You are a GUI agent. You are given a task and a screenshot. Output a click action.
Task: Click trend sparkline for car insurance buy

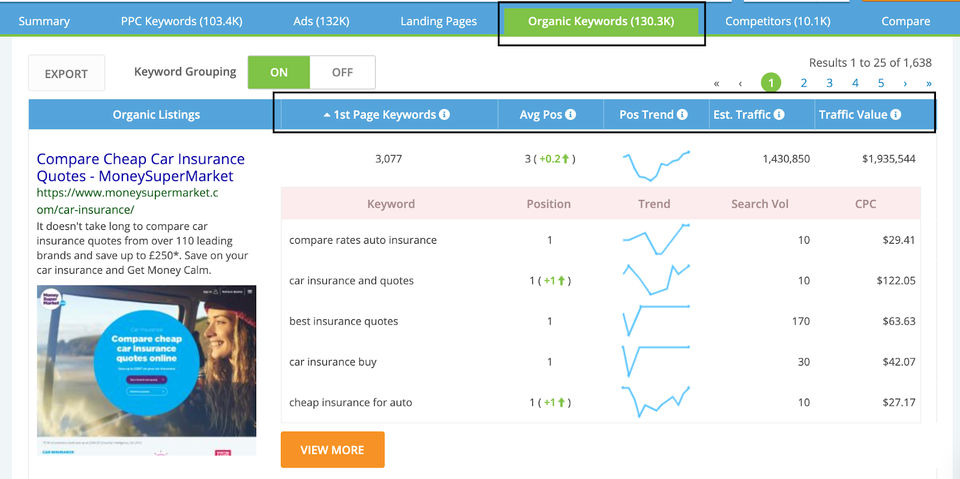pyautogui.click(x=656, y=360)
